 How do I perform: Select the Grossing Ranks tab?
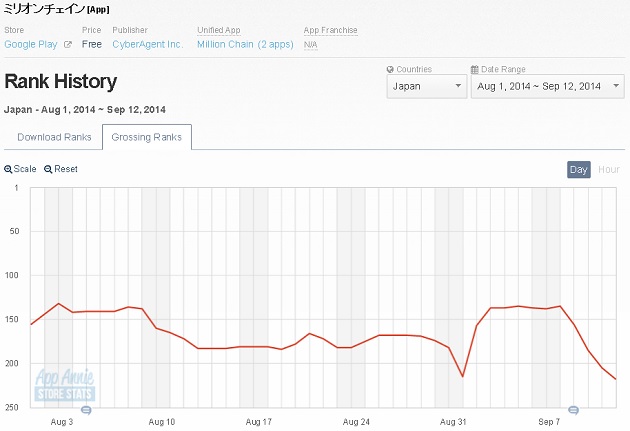click(147, 137)
